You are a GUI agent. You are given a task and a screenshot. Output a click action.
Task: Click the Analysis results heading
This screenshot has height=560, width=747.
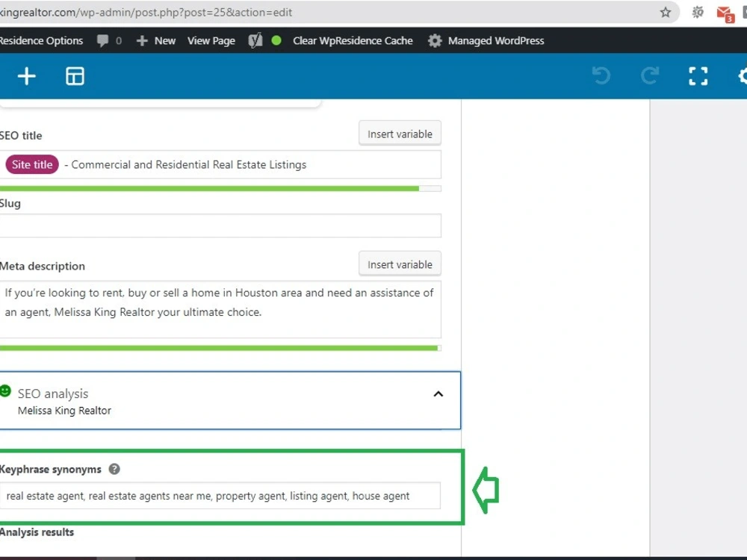(37, 532)
